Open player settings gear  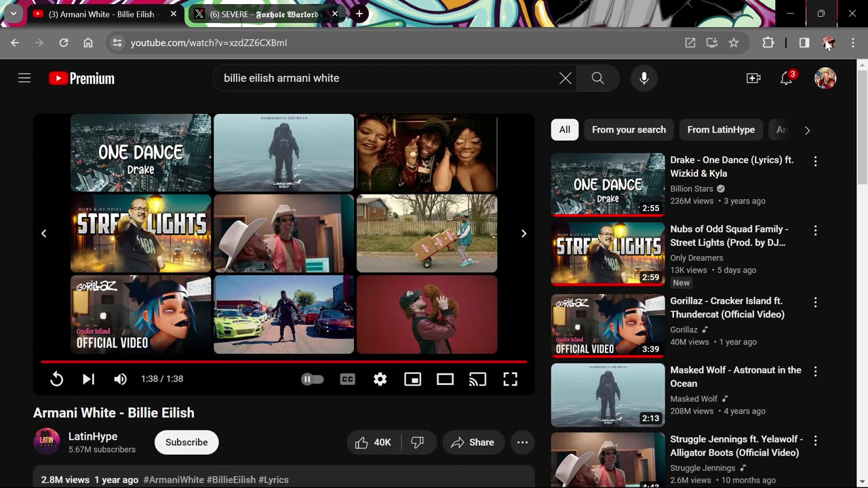pyautogui.click(x=380, y=379)
